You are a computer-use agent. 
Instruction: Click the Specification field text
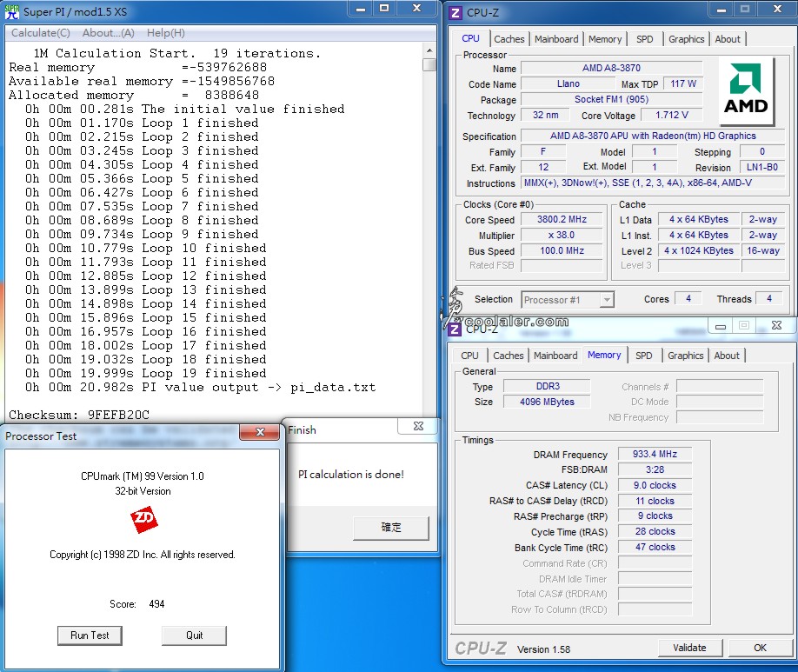click(653, 136)
